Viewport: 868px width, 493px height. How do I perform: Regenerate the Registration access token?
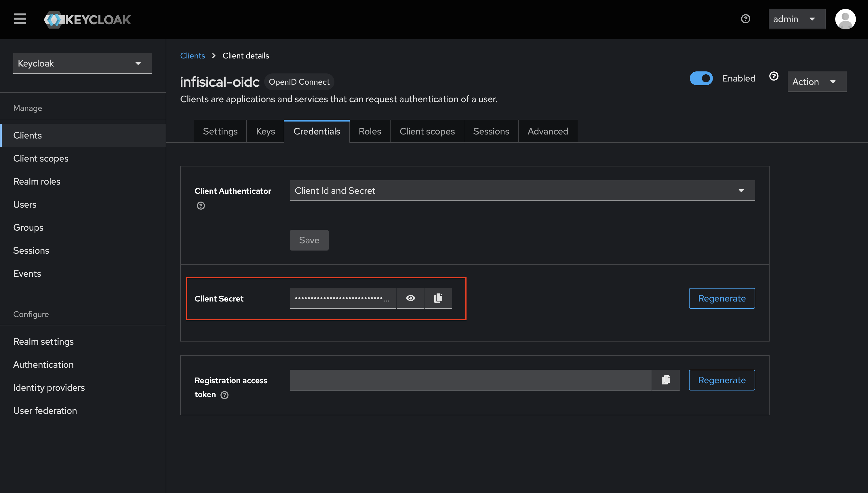click(722, 380)
